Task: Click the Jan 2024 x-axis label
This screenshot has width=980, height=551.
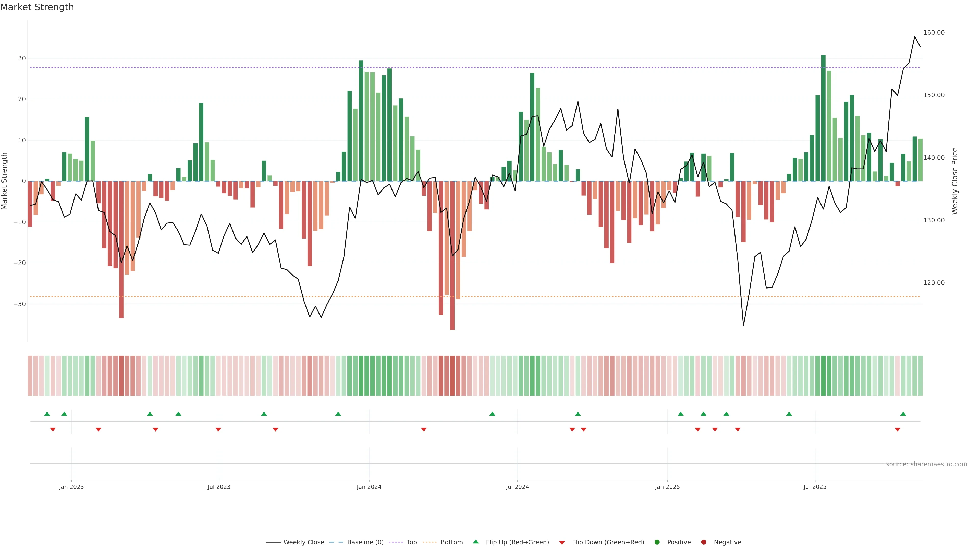Action: (x=369, y=487)
